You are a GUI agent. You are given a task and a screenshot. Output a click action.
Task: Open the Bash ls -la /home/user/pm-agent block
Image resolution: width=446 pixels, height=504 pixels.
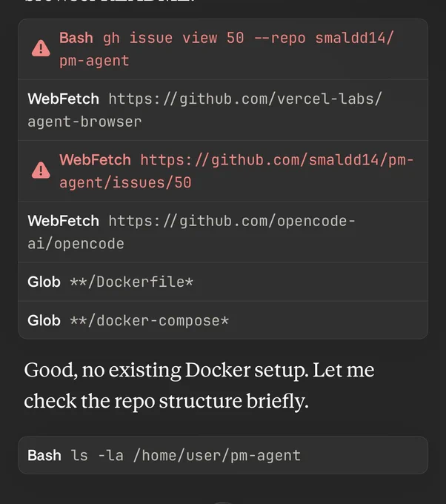point(223,455)
